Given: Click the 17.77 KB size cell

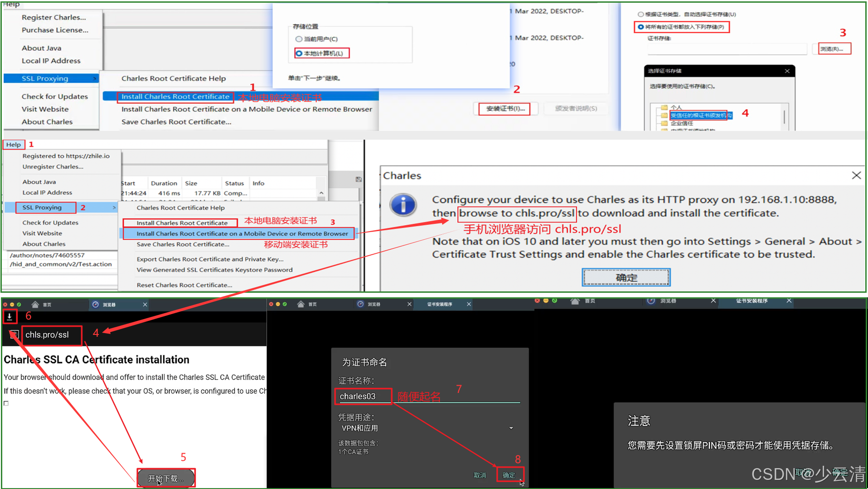Looking at the screenshot, I should 208,193.
